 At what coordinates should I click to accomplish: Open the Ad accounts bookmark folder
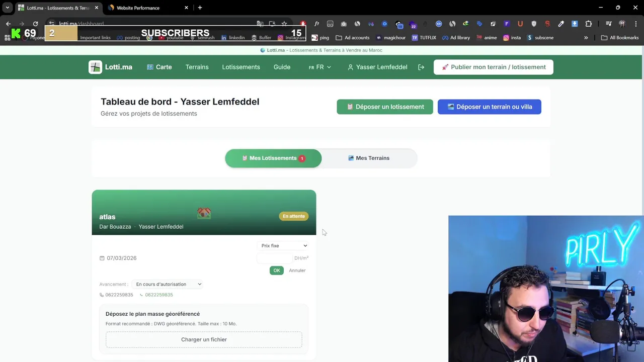352,38
